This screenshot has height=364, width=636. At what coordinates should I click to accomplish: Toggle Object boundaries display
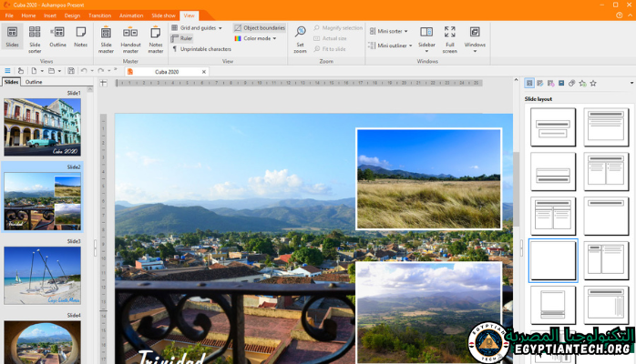coord(259,27)
